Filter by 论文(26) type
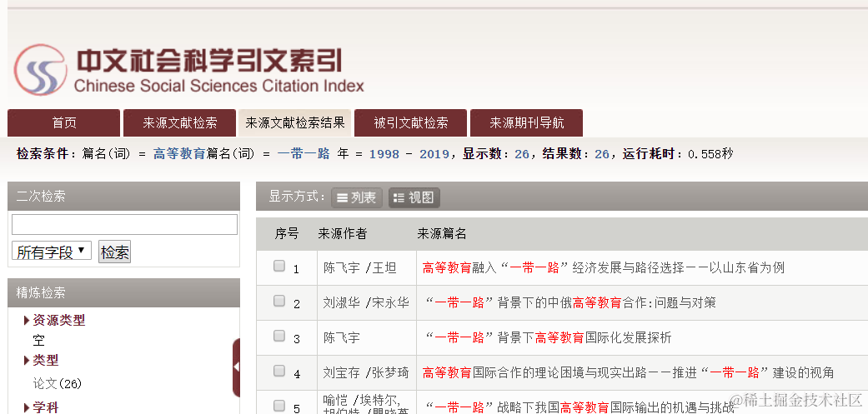Screen dimensions: 868x414 [x=58, y=383]
